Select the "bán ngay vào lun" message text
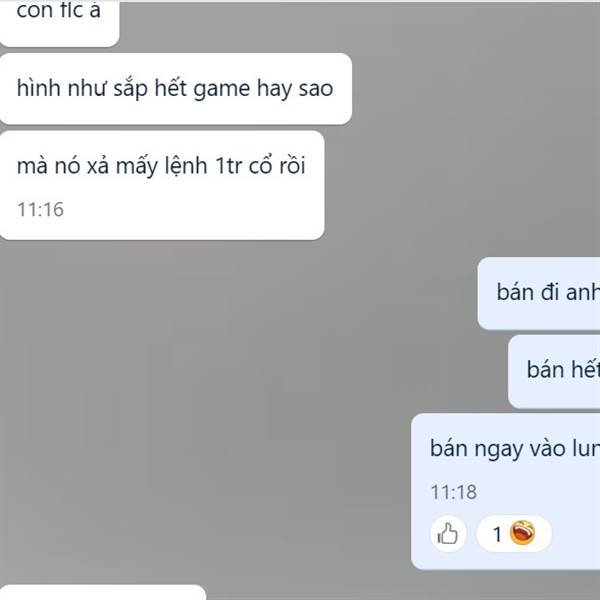 (515, 448)
